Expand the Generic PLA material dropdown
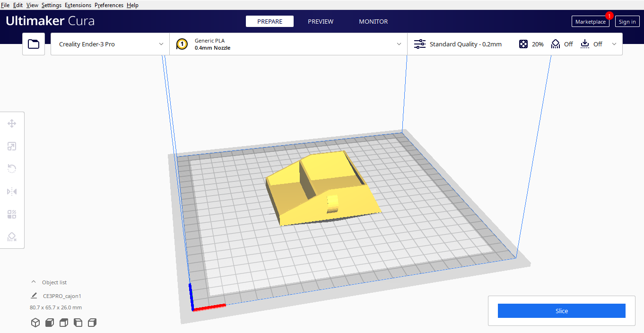This screenshot has height=333, width=644. [288, 44]
